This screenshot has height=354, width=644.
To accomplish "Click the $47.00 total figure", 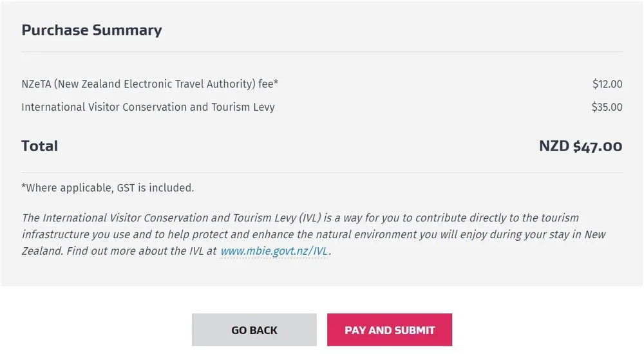I will (598, 146).
